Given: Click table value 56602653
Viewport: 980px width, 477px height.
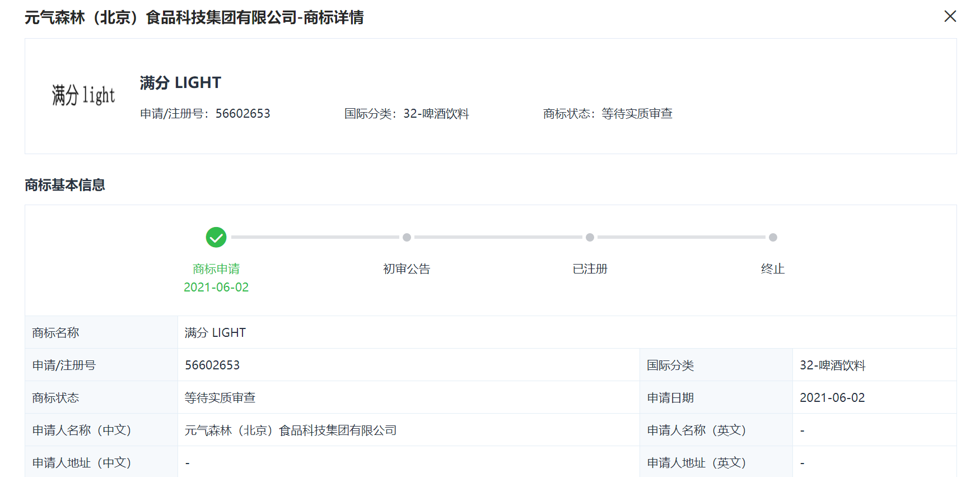Looking at the screenshot, I should click(212, 365).
